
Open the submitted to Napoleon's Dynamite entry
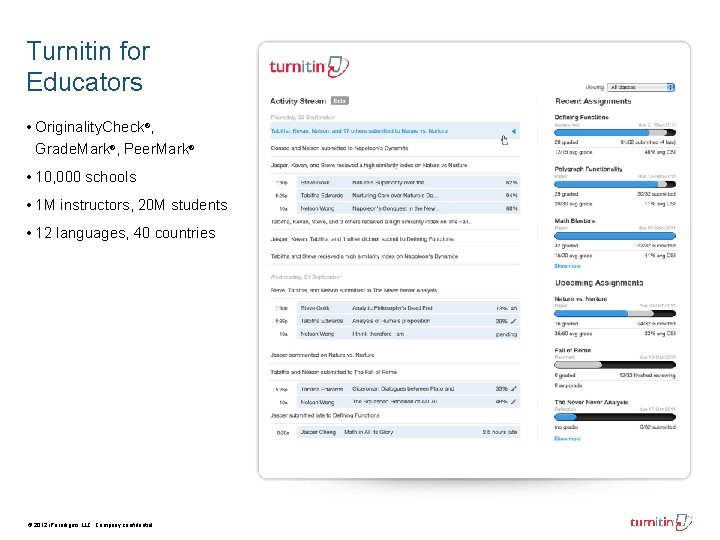pos(339,148)
